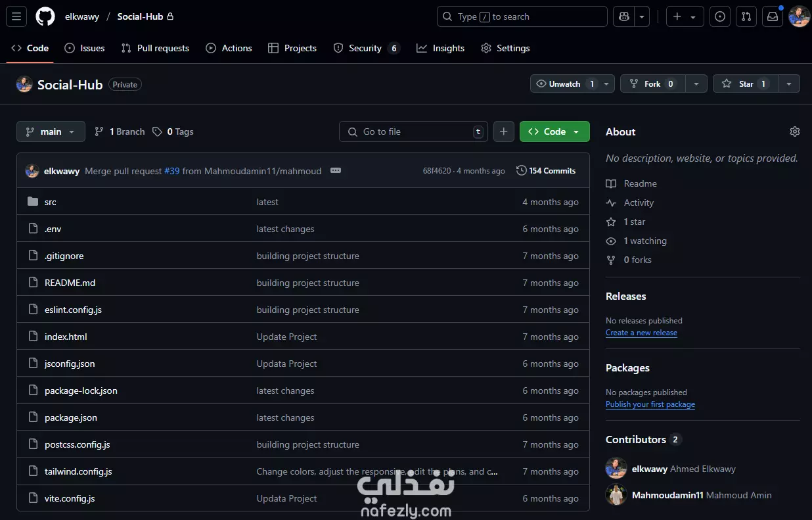Open elkwawy commit author name
The image size is (812, 520).
pyautogui.click(x=62, y=171)
